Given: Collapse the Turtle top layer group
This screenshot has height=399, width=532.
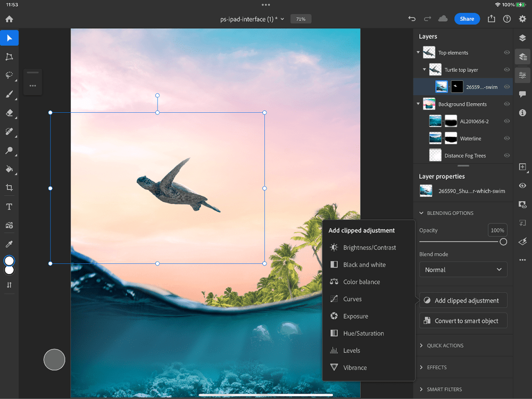Looking at the screenshot, I should click(424, 70).
